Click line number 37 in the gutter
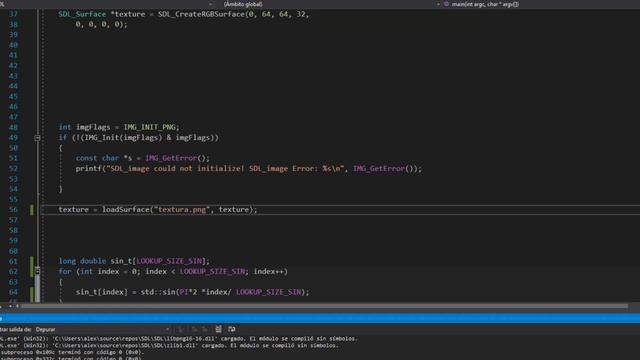 coord(13,14)
